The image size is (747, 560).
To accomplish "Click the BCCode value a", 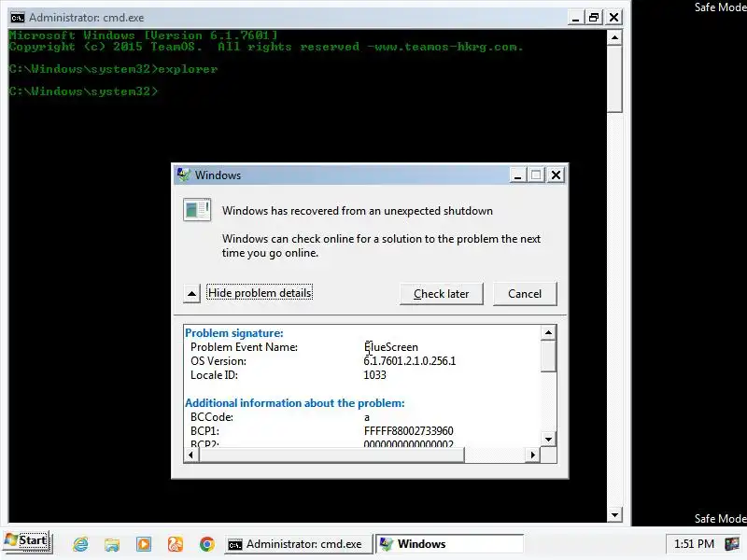I will click(366, 417).
